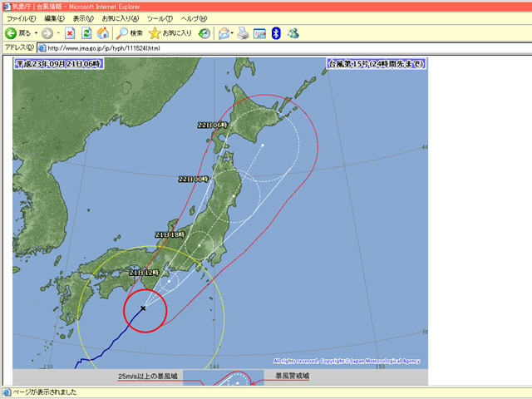Click the Forward arrow button
This screenshot has height=399, width=532.
pyautogui.click(x=47, y=33)
